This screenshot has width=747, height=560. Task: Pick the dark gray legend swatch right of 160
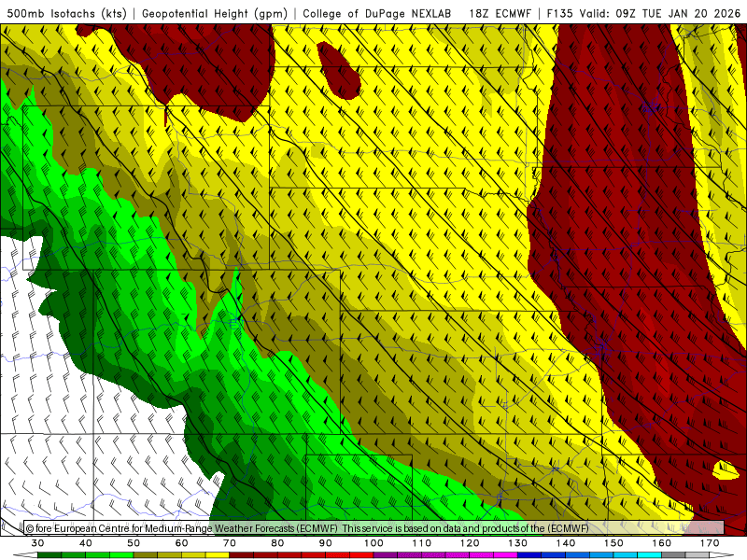pos(673,555)
